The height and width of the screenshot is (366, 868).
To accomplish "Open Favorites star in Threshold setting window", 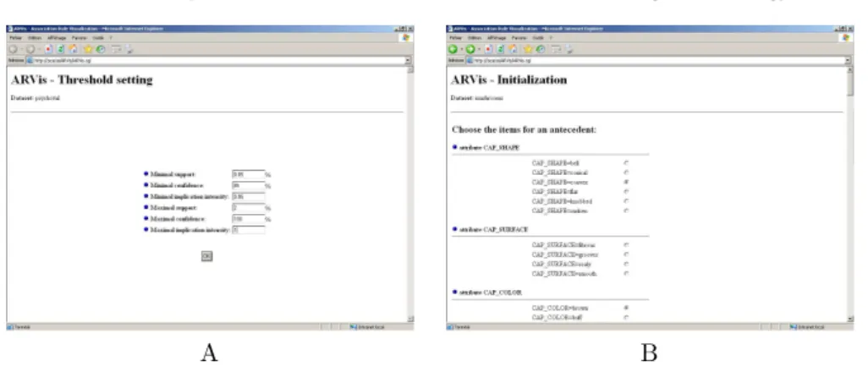I will click(x=88, y=49).
